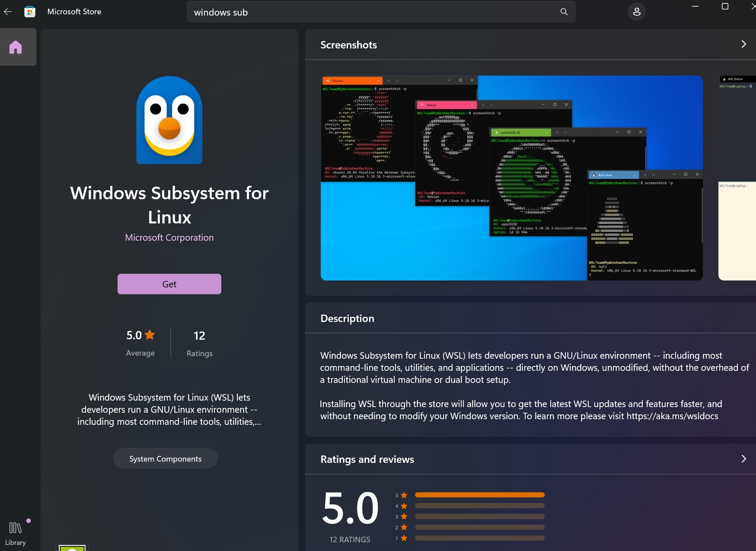Go back to search results
The width and height of the screenshot is (756, 551).
[x=7, y=12]
